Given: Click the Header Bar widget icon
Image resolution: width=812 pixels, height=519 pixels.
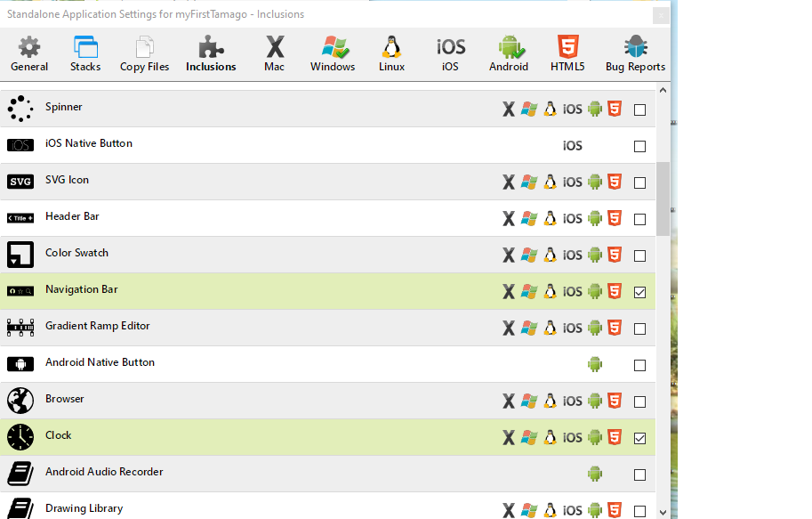Looking at the screenshot, I should coord(20,218).
